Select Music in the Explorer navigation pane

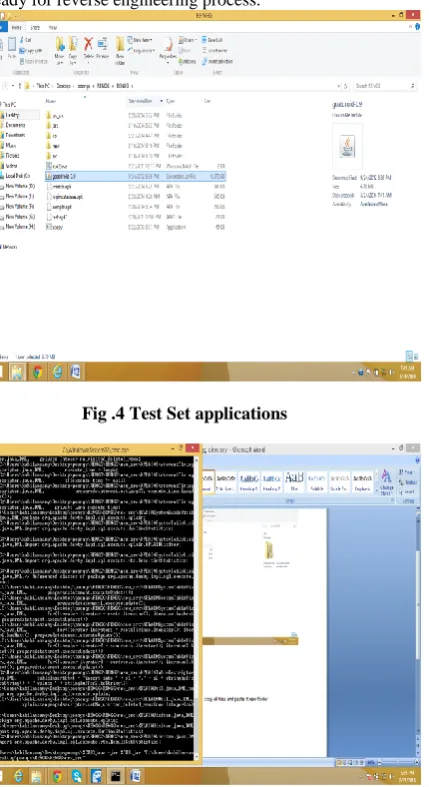click(10, 146)
